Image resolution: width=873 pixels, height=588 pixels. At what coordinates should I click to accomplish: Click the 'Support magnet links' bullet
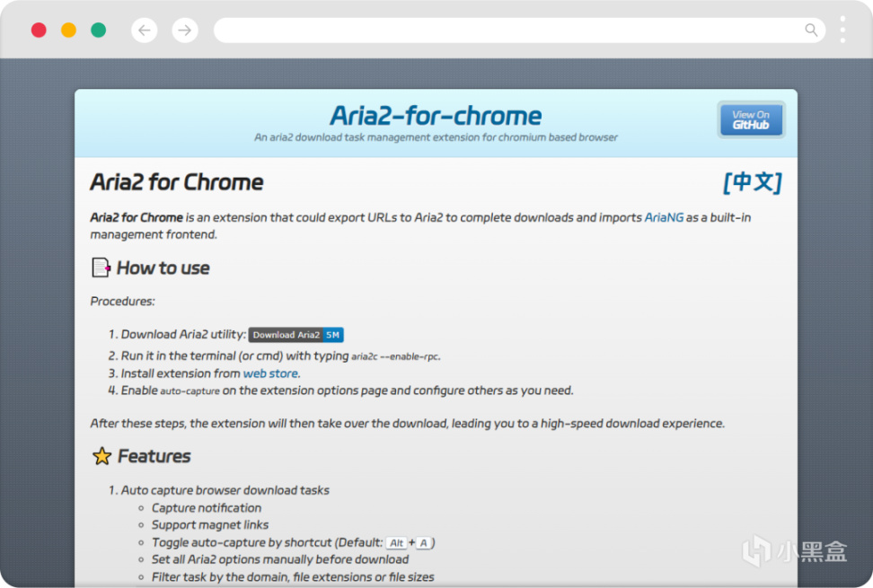click(x=210, y=525)
